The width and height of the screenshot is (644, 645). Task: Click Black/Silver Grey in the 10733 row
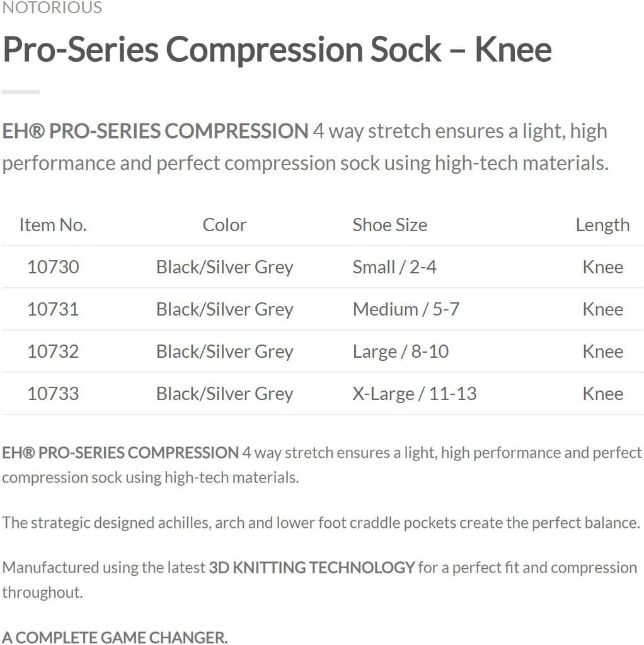point(224,394)
